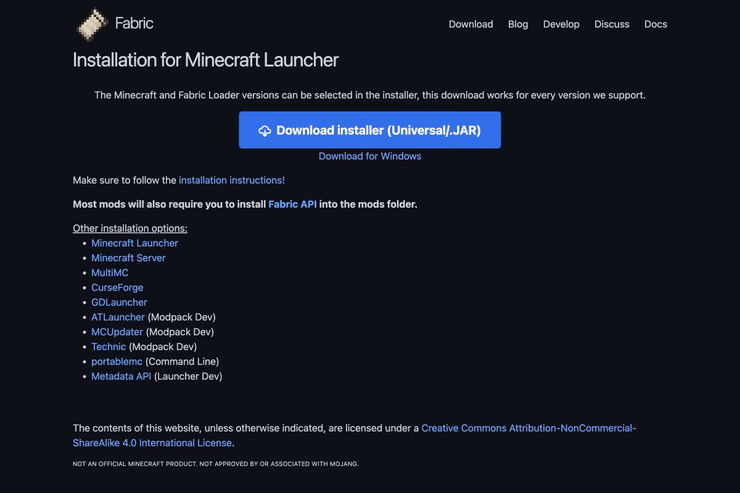This screenshot has width=740, height=493.
Task: Click the Fabric site name in header
Action: coord(134,23)
